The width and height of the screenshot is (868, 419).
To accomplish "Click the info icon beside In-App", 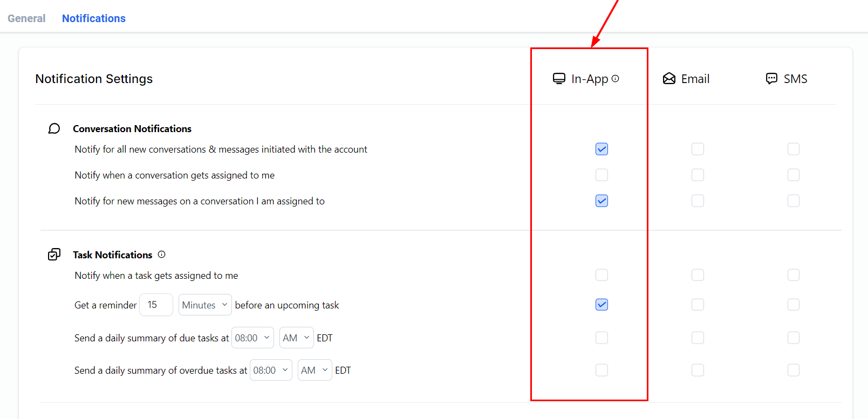I will pos(615,79).
